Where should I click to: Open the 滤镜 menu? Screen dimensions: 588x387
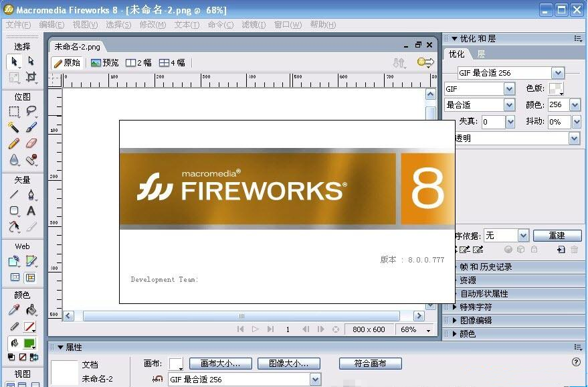tap(254, 25)
